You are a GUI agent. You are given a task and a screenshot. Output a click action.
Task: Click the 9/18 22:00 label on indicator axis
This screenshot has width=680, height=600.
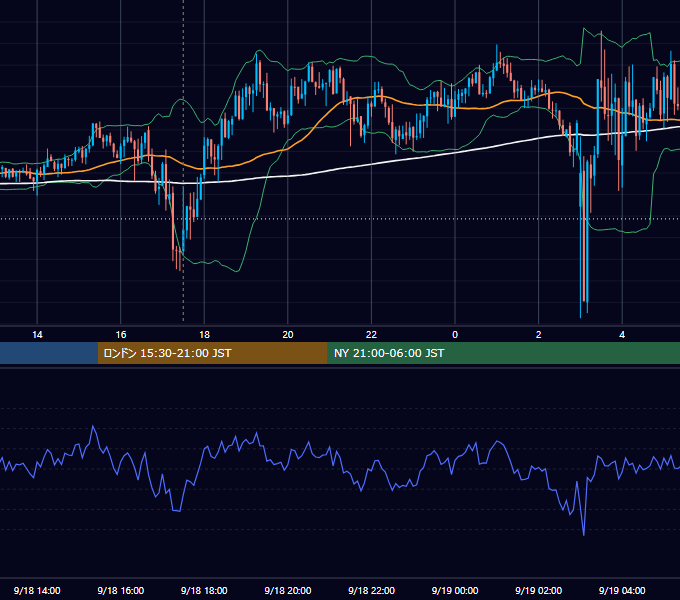coord(371,590)
